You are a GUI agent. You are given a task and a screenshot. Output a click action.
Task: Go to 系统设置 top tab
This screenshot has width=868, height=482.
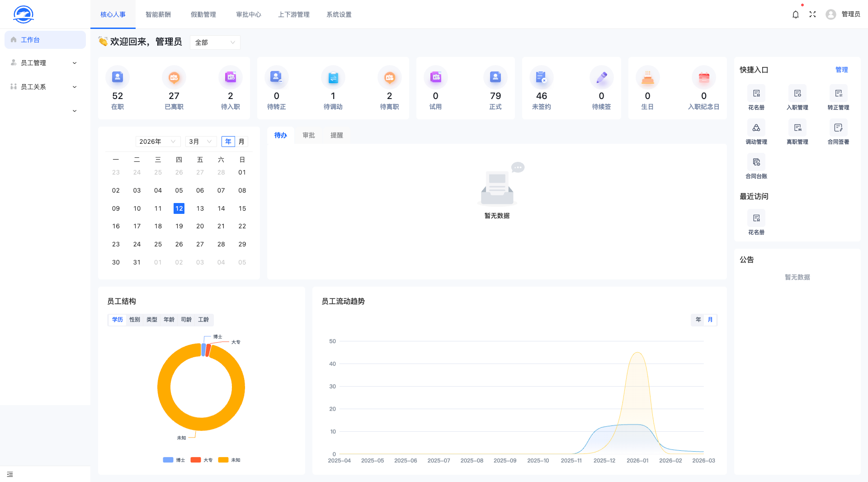339,14
